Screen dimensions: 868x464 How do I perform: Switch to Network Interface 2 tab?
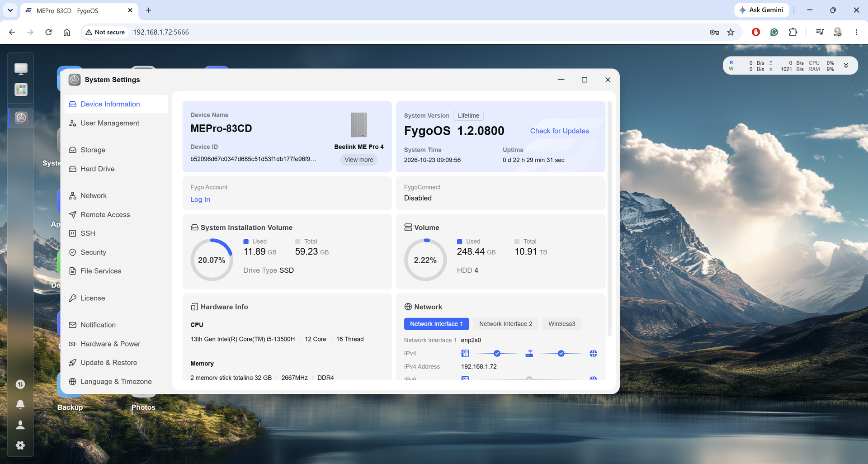[x=505, y=324]
